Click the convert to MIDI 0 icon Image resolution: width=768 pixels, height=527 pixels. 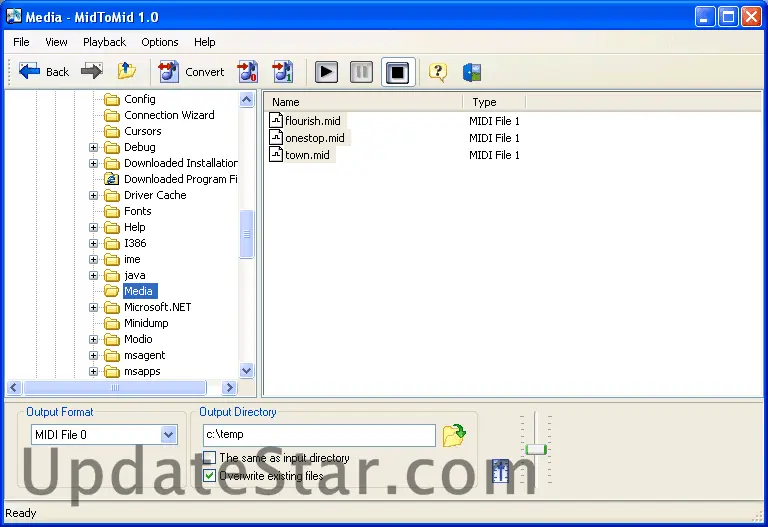[247, 72]
